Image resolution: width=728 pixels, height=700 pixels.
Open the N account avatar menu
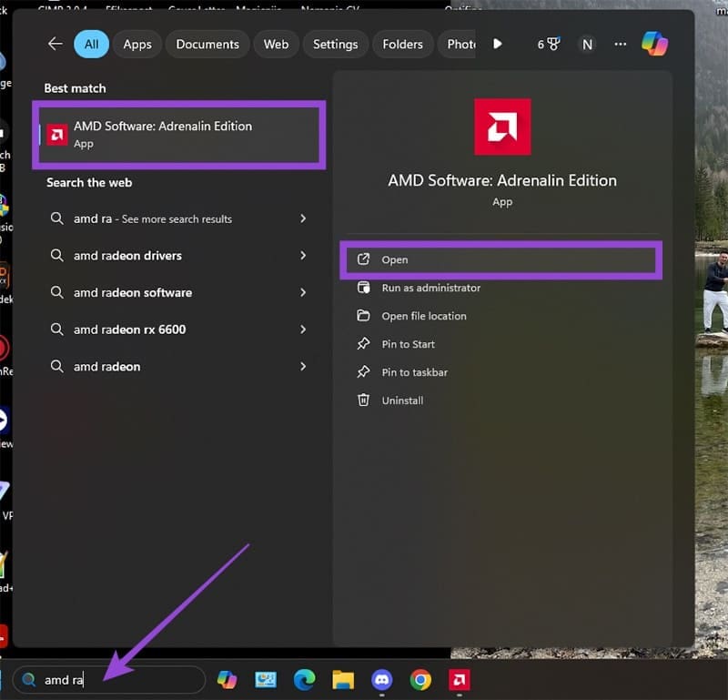pyautogui.click(x=587, y=44)
